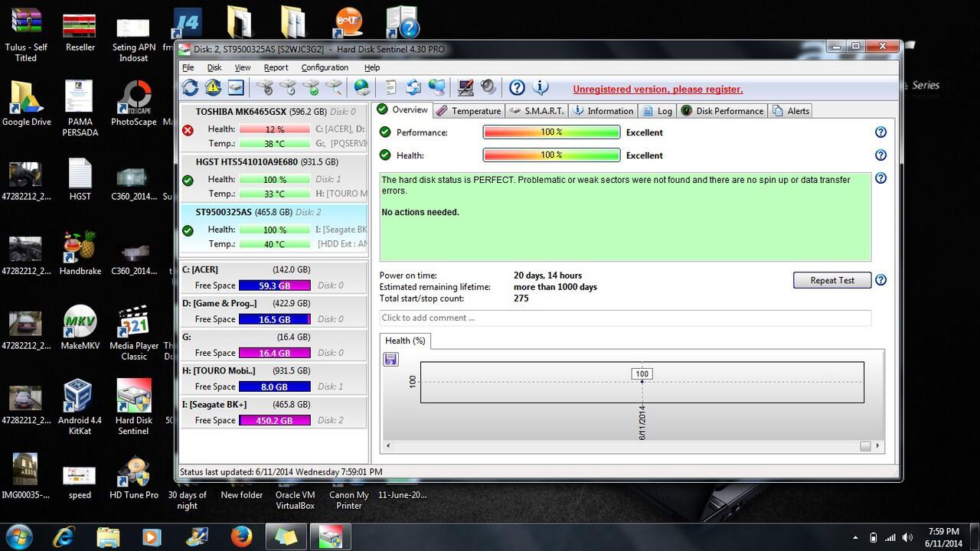Viewport: 980px width, 551px height.
Task: Click the save floppy icon on Health chart
Action: point(390,360)
